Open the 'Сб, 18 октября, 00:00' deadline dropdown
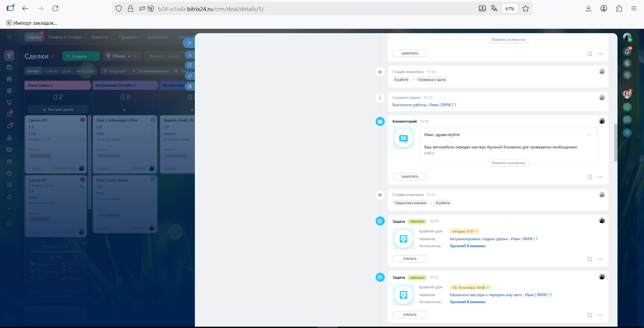This screenshot has width=644, height=328. [x=470, y=287]
